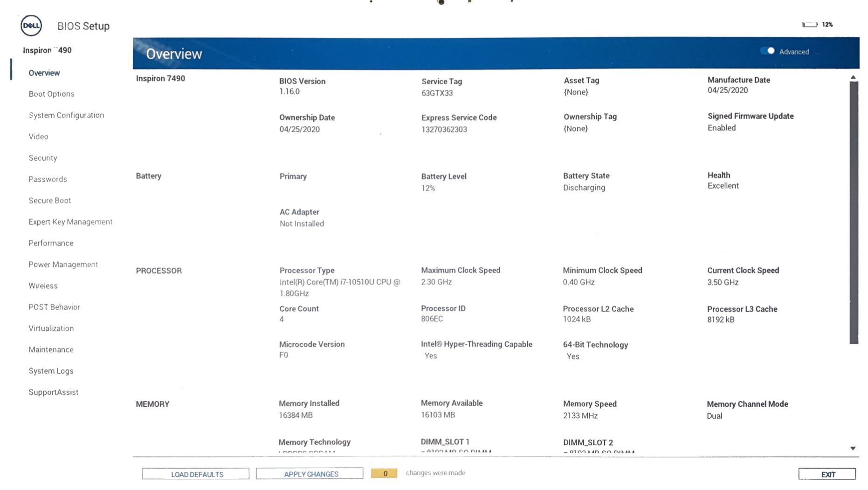Image resolution: width=868 pixels, height=490 pixels.
Task: Click the Memory Technology label
Action: (x=315, y=442)
